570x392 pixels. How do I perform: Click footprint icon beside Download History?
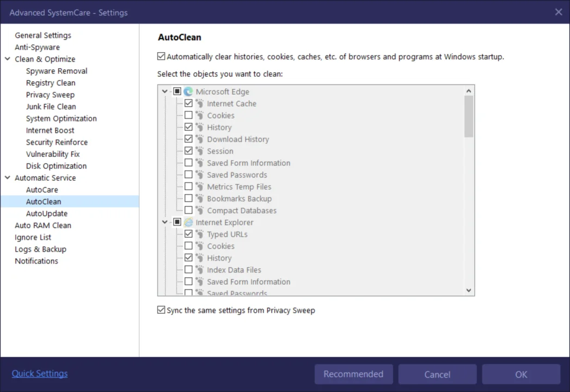(x=200, y=139)
